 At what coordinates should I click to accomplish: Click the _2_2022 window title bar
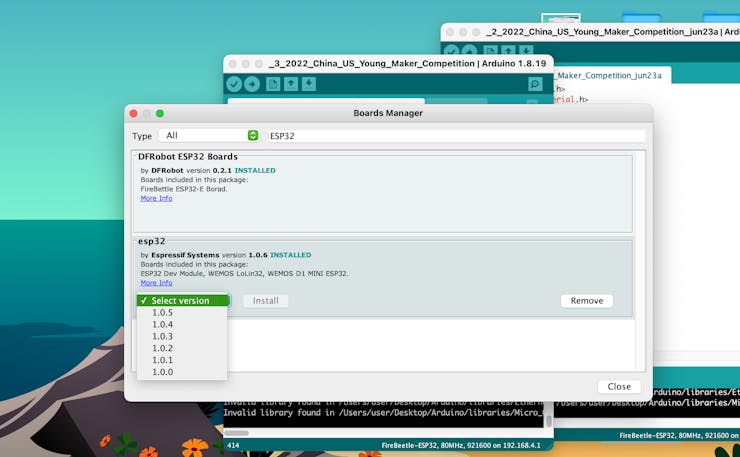590,32
